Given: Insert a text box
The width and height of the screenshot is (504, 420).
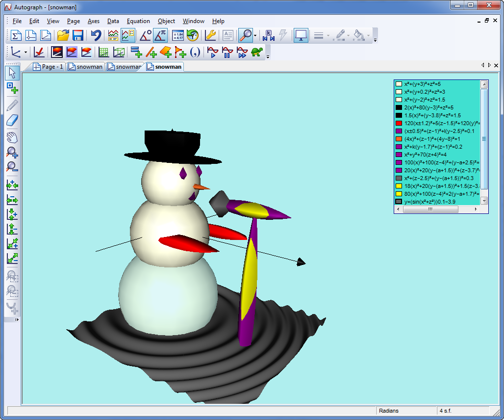Looking at the screenshot, I should [x=228, y=35].
